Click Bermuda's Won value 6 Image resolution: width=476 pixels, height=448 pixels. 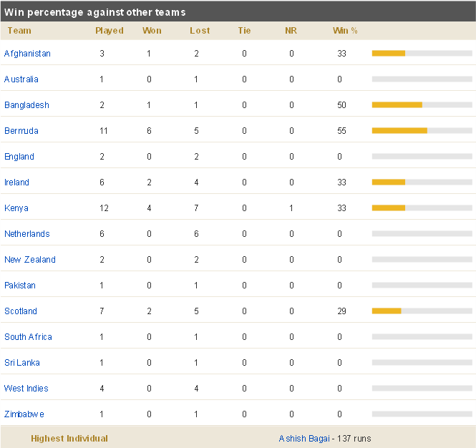(149, 131)
